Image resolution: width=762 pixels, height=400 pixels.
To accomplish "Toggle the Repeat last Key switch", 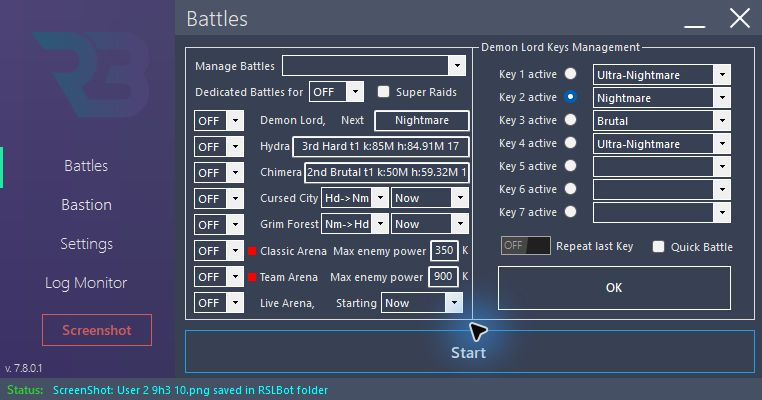I will (x=525, y=245).
